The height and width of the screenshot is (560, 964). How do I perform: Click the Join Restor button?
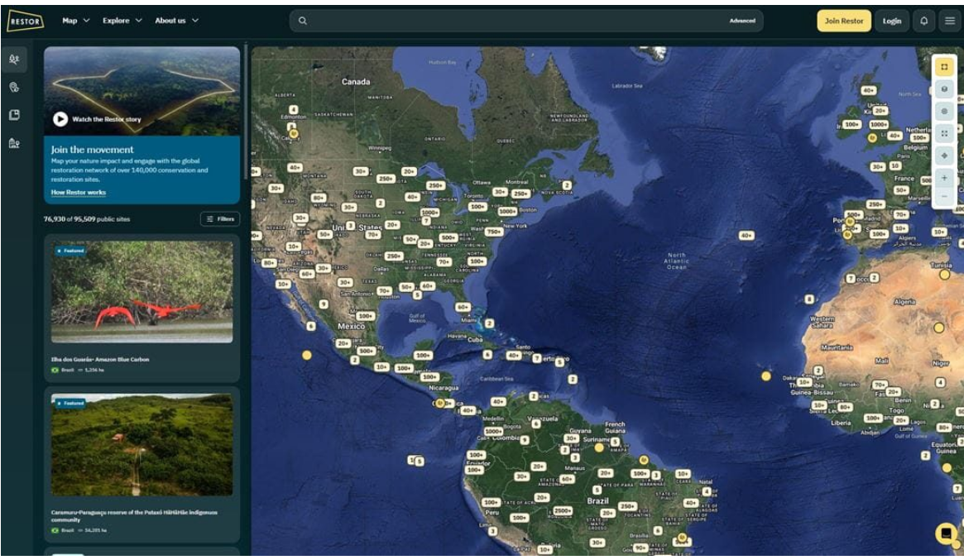click(843, 21)
